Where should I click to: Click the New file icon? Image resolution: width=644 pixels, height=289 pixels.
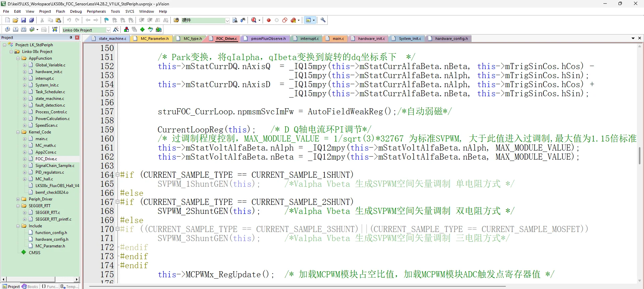tap(7, 20)
